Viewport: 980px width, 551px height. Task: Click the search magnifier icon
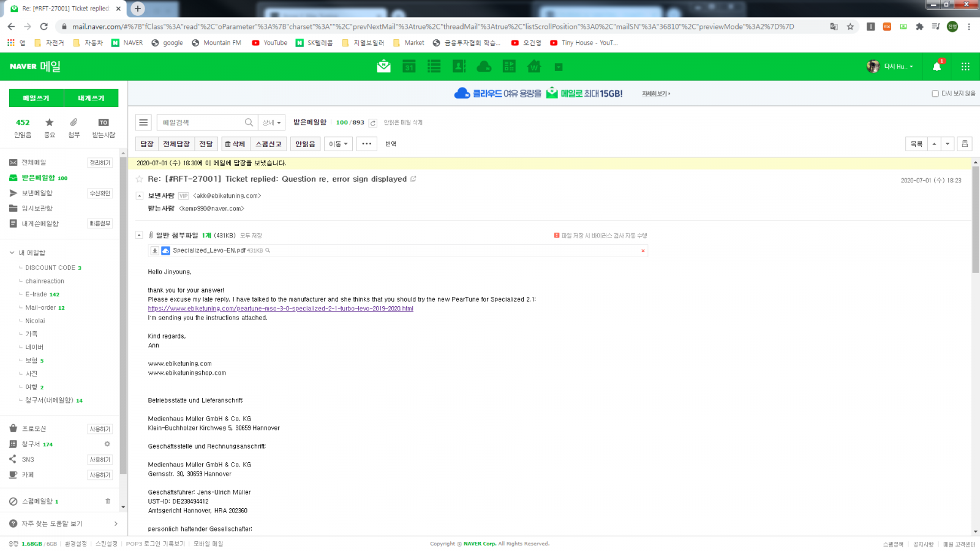249,122
